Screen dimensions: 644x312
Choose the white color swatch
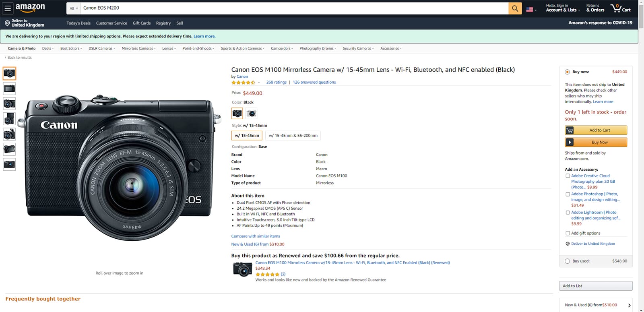click(x=251, y=114)
